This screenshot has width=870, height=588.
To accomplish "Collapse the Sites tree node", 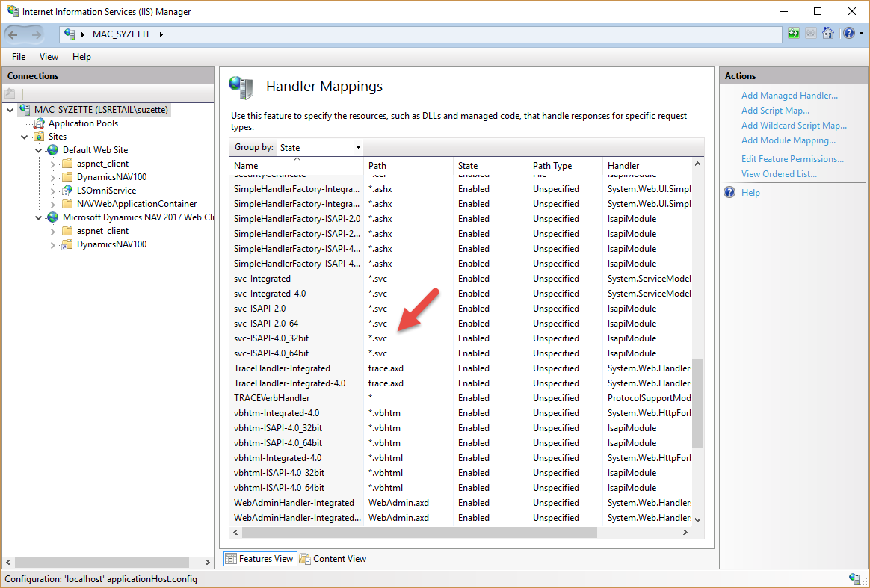I will tap(25, 137).
